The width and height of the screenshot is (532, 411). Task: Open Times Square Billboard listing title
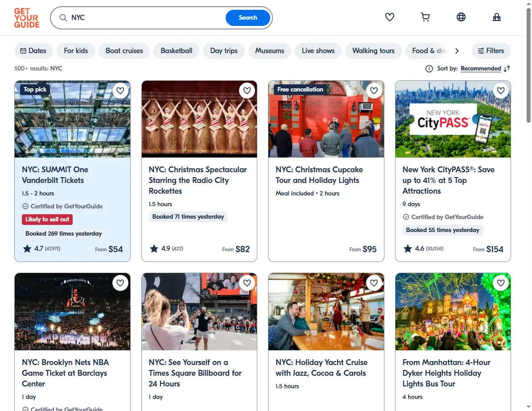tap(195, 373)
